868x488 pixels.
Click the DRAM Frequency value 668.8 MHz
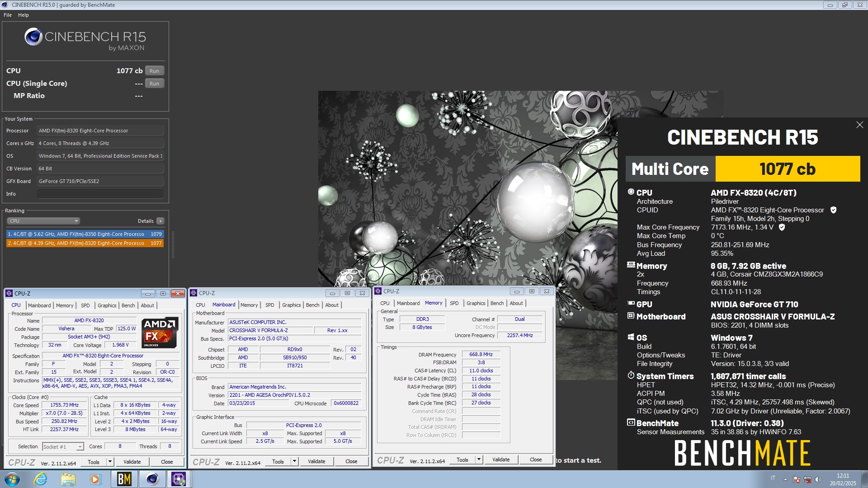481,354
